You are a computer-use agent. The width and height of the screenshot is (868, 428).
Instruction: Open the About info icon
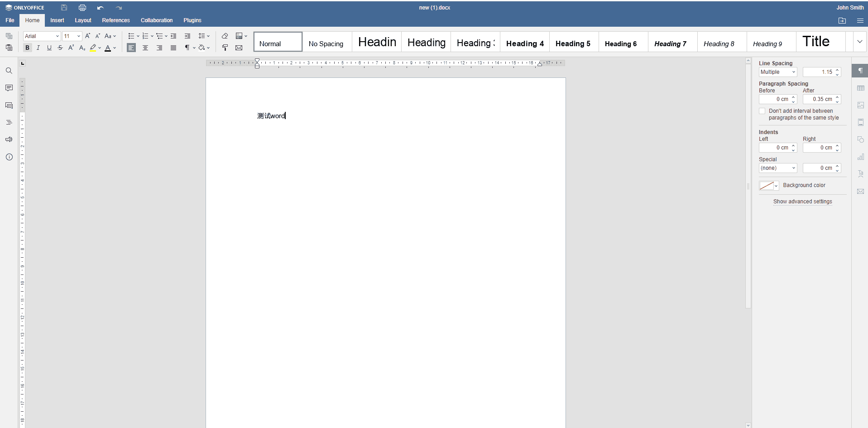tap(9, 157)
